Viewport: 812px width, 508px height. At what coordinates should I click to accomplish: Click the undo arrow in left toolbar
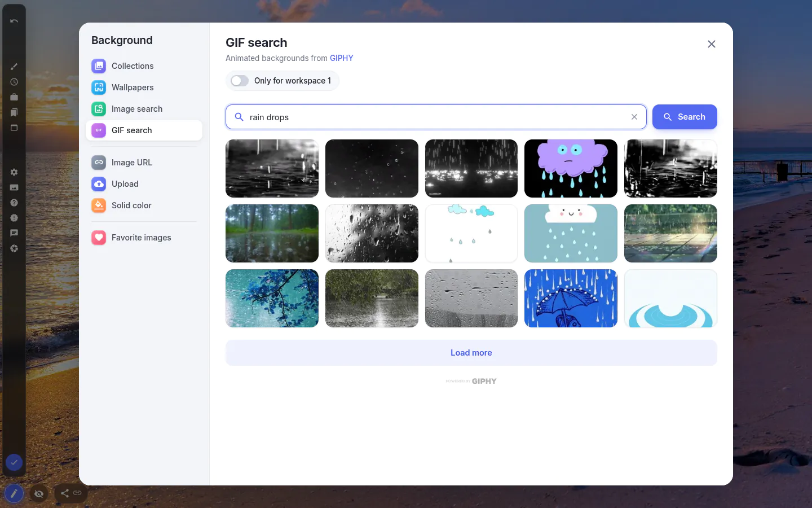[x=14, y=21]
